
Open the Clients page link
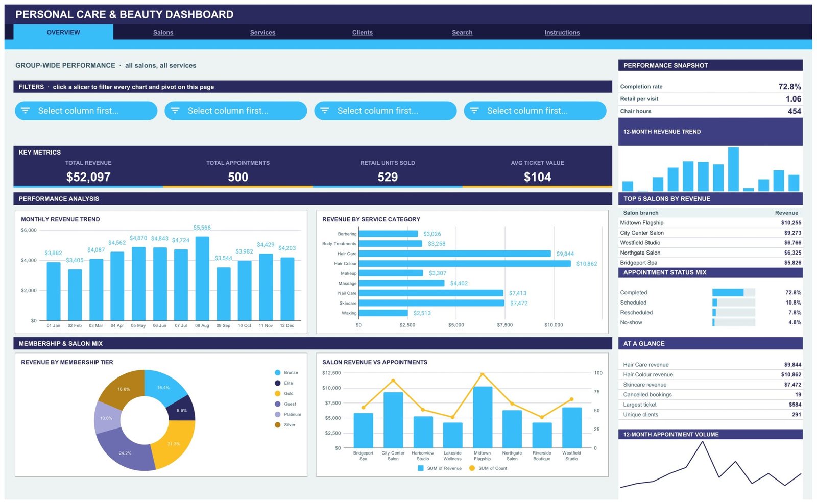pos(363,32)
